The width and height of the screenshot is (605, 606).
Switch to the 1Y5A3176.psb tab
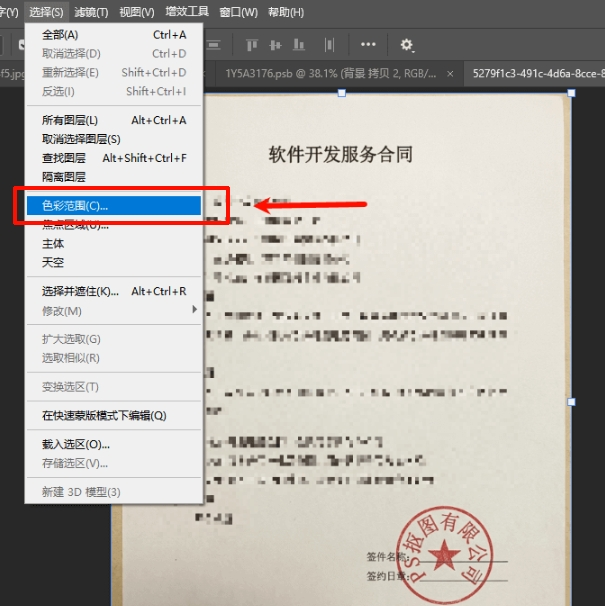pyautogui.click(x=331, y=73)
